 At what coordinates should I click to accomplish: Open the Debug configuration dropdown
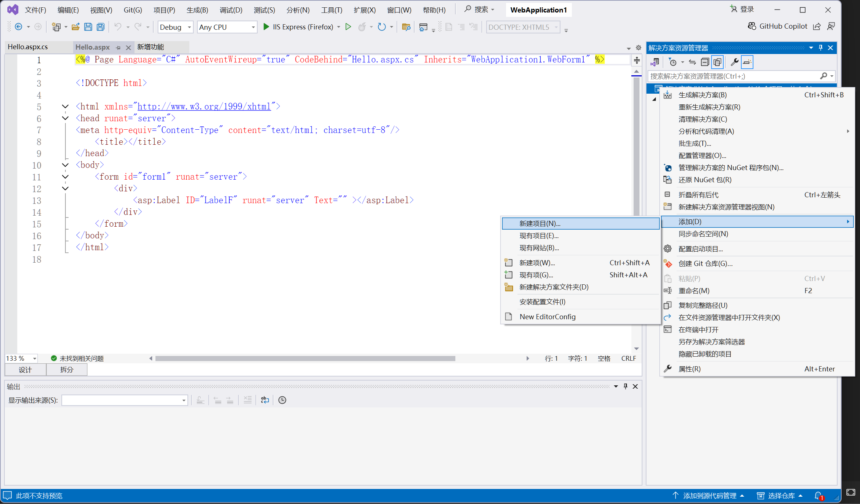[175, 27]
